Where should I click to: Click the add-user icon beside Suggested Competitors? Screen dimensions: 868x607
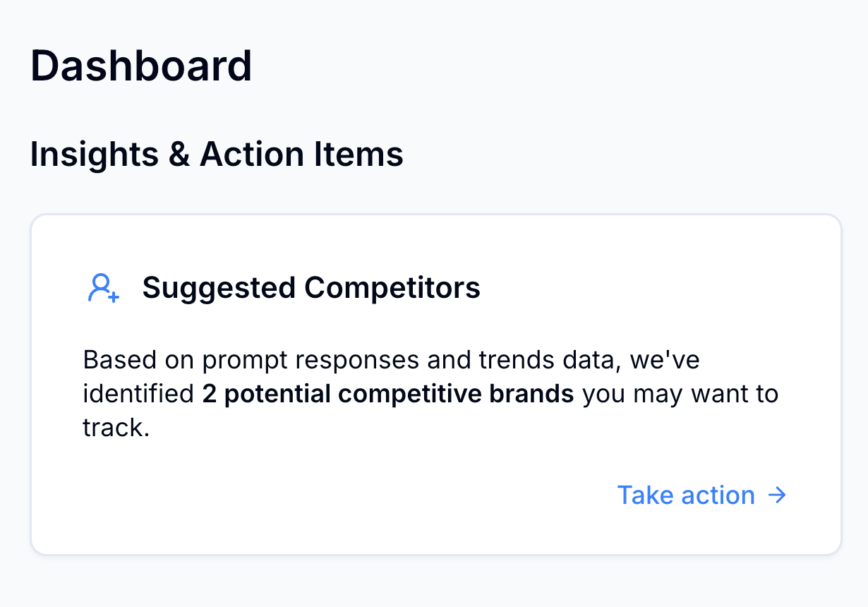click(103, 288)
